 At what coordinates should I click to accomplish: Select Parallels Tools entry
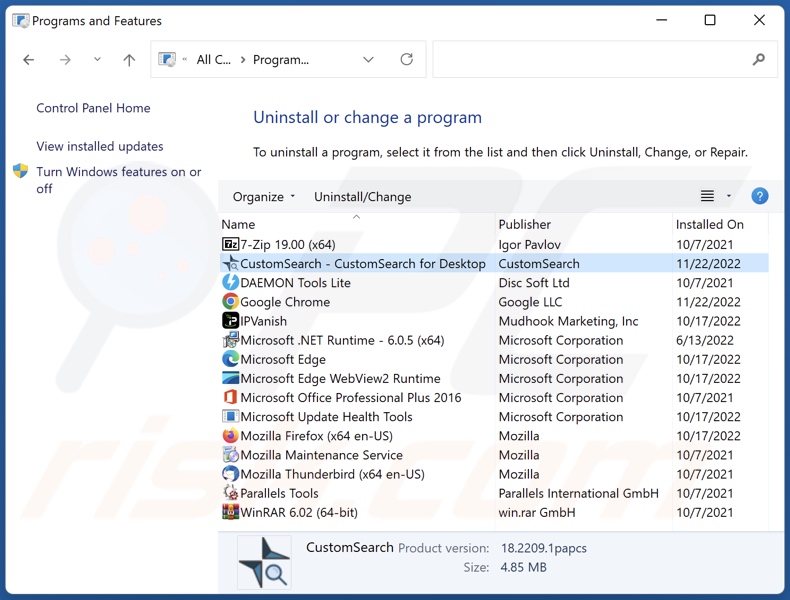pyautogui.click(x=279, y=493)
